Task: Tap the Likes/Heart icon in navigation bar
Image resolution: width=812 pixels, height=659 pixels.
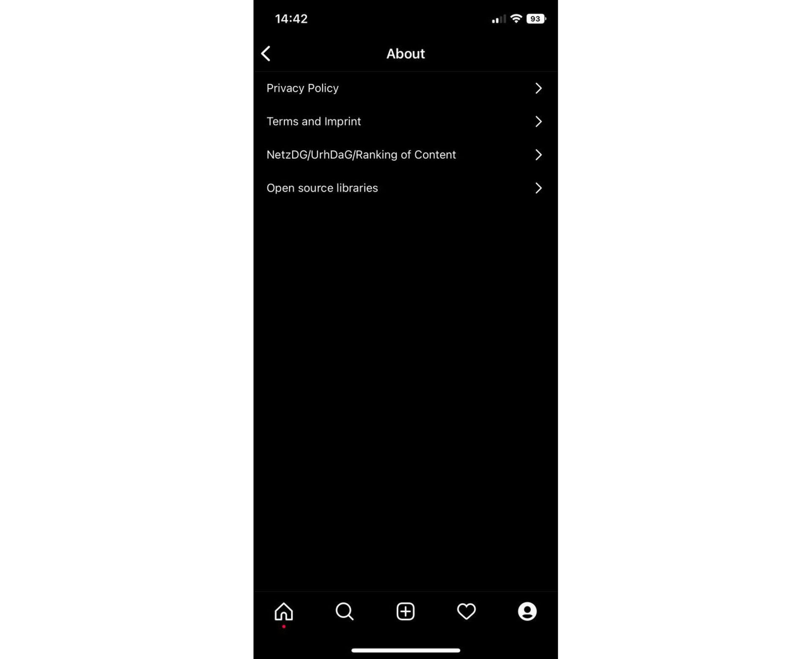Action: [x=466, y=611]
